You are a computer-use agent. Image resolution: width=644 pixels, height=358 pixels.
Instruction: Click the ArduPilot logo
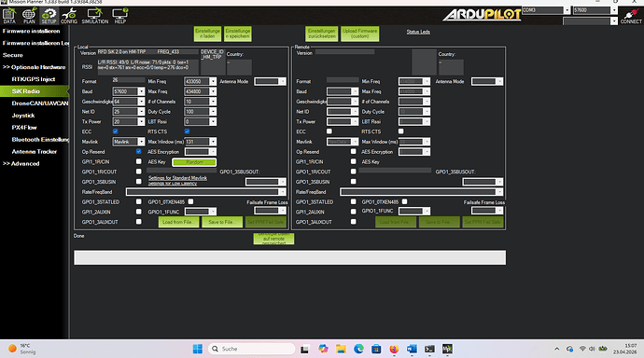coord(482,15)
